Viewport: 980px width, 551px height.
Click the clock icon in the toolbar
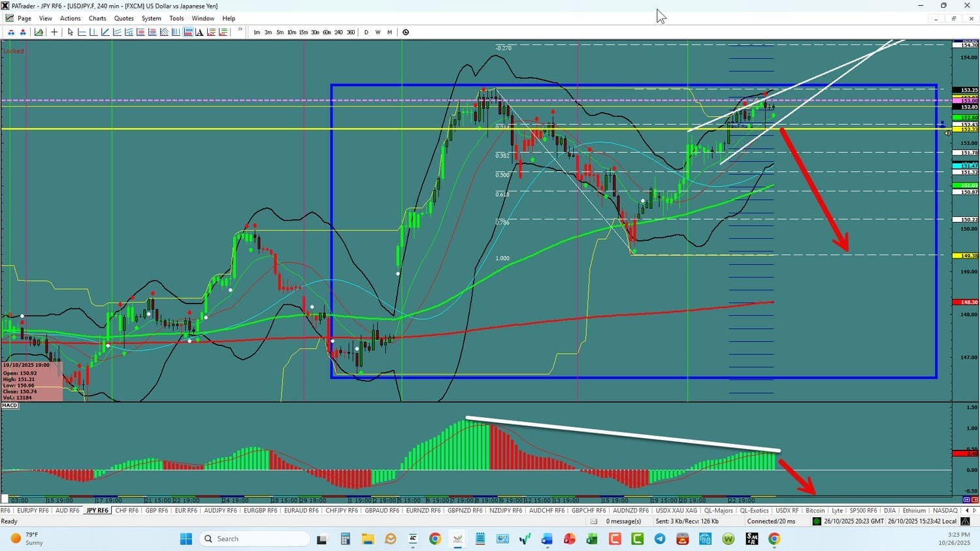pos(406,32)
